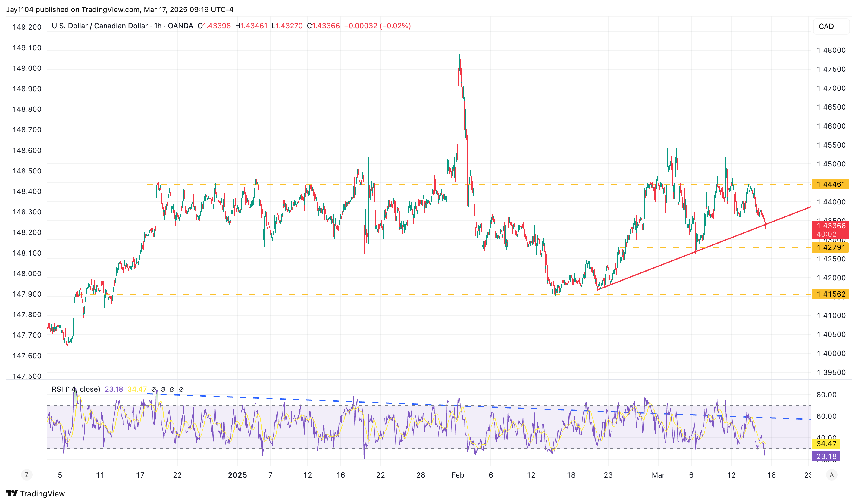Click the 1.42000 price axis label
Viewport: 858px width, 504px height.
831,278
